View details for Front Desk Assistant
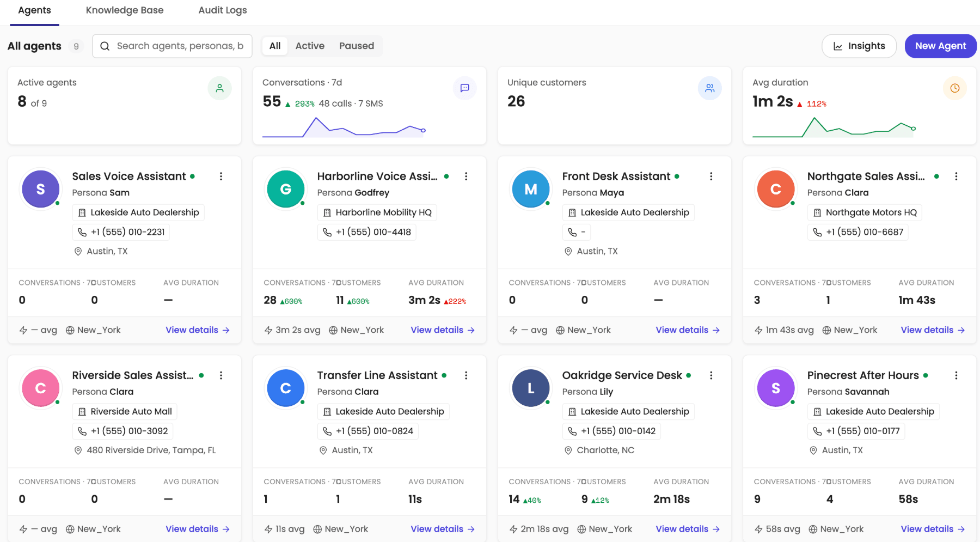Viewport: 980px width, 542px height. click(x=688, y=330)
